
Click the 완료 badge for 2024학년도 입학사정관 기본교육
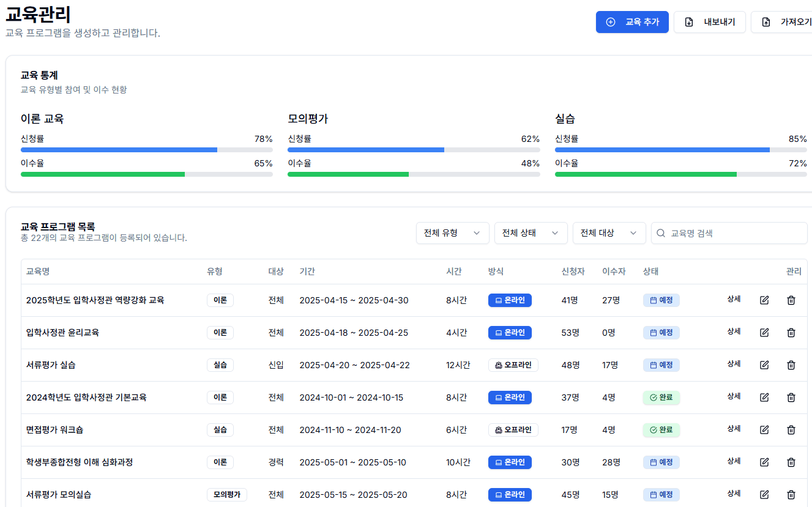(661, 398)
